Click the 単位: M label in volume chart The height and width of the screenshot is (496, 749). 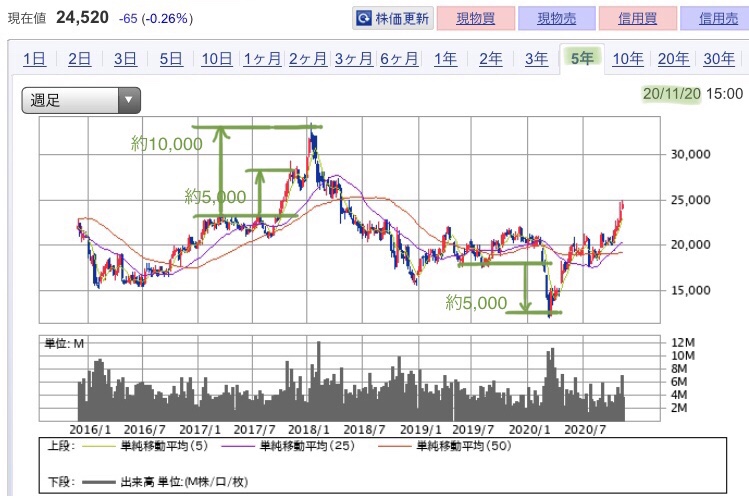tap(64, 343)
